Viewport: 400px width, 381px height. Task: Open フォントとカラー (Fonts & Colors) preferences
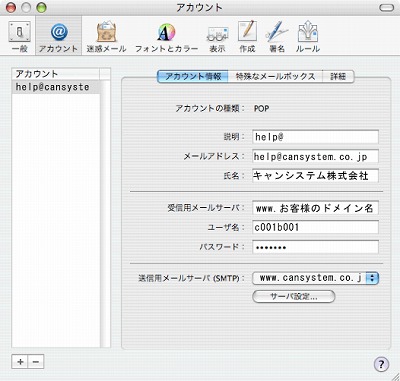tap(166, 37)
